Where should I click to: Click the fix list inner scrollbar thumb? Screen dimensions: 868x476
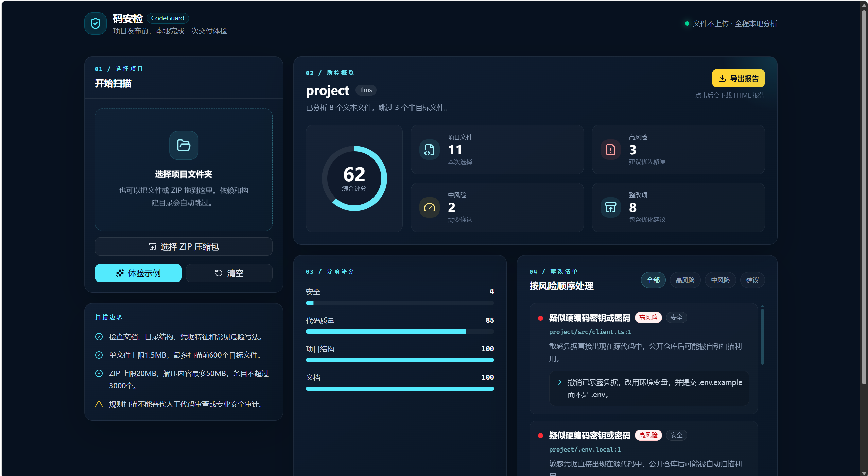[x=762, y=337]
